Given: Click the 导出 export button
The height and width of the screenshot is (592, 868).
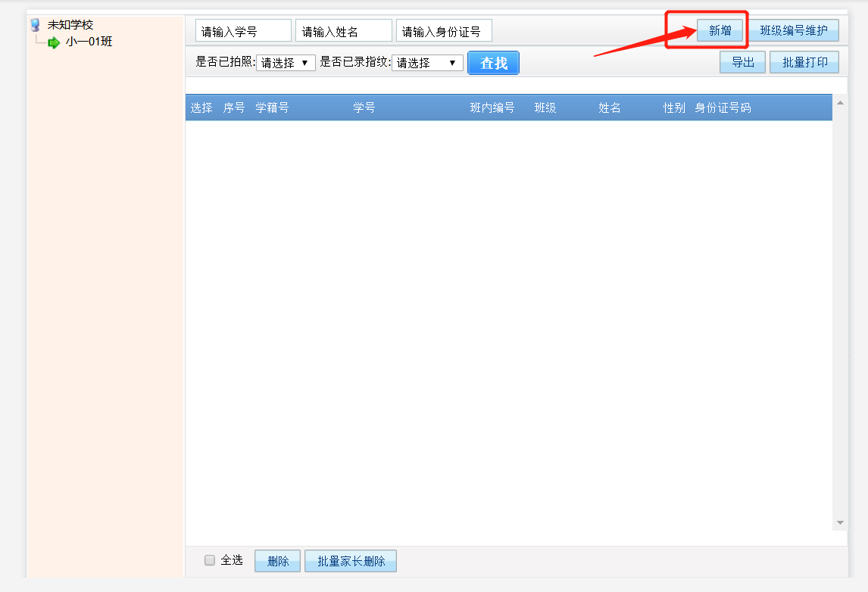Looking at the screenshot, I should (742, 61).
